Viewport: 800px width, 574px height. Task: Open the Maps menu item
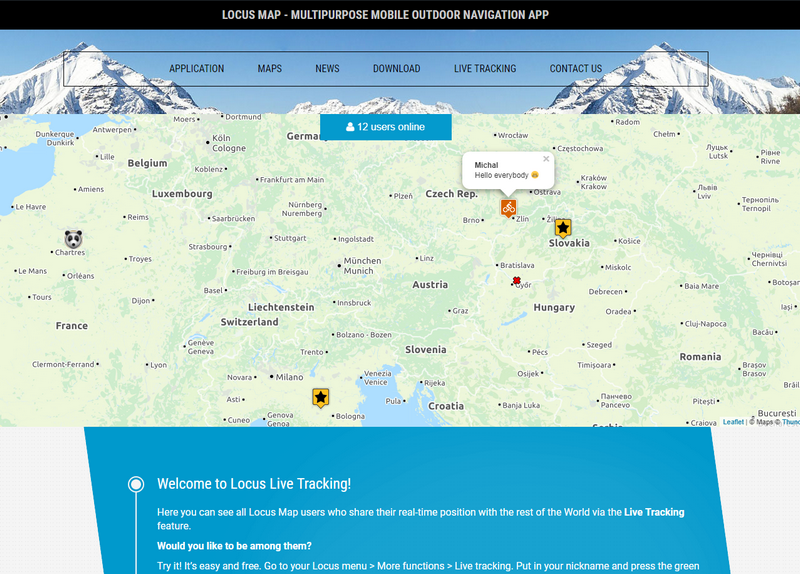269,68
